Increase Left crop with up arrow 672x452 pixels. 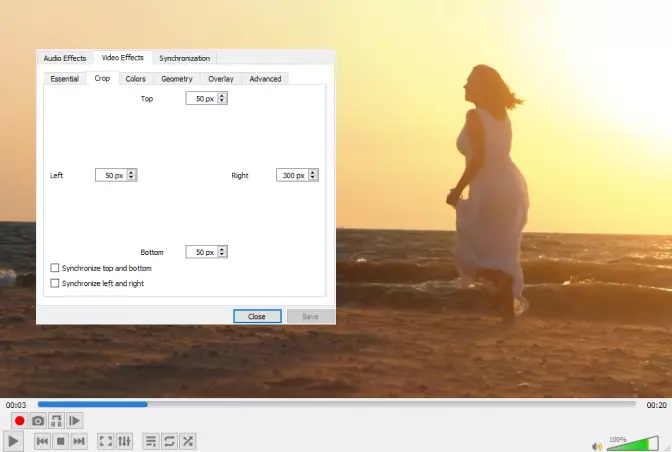click(x=131, y=172)
